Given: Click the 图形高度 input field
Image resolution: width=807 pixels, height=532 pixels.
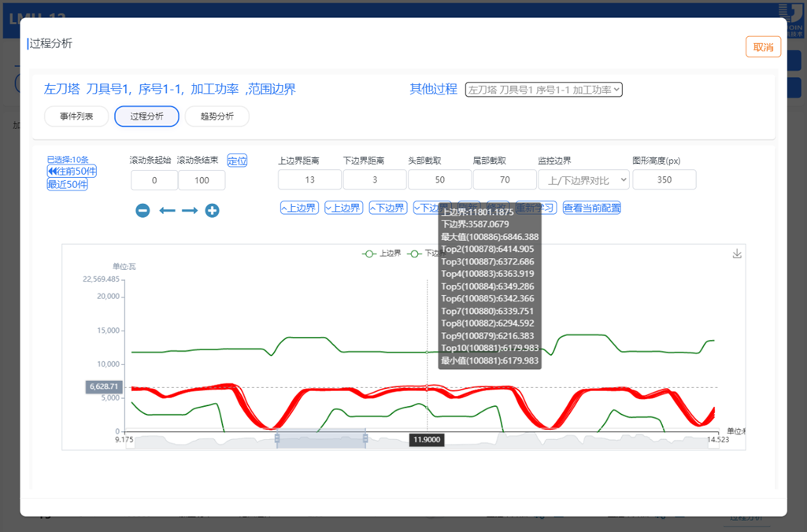Looking at the screenshot, I should pyautogui.click(x=664, y=179).
